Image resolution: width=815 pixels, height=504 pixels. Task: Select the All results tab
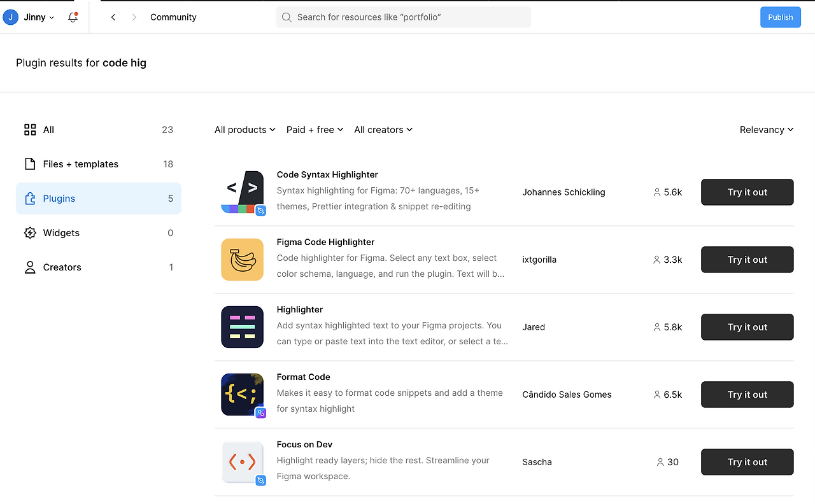pyautogui.click(x=99, y=130)
